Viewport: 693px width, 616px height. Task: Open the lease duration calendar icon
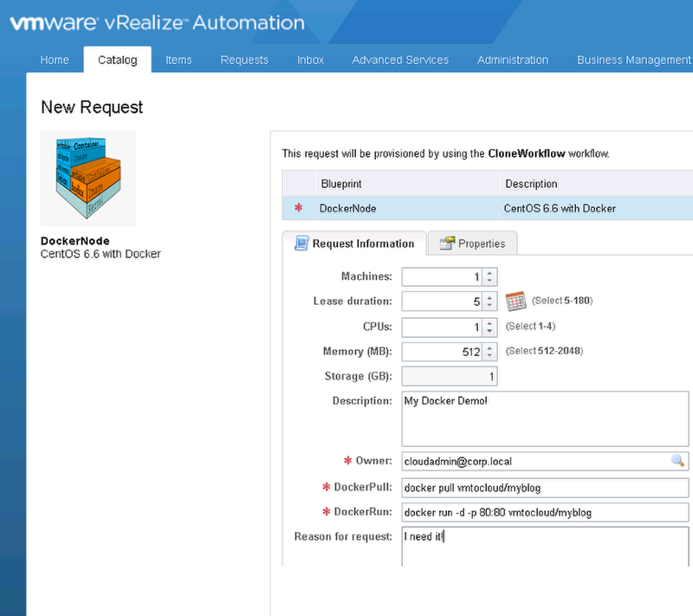515,301
